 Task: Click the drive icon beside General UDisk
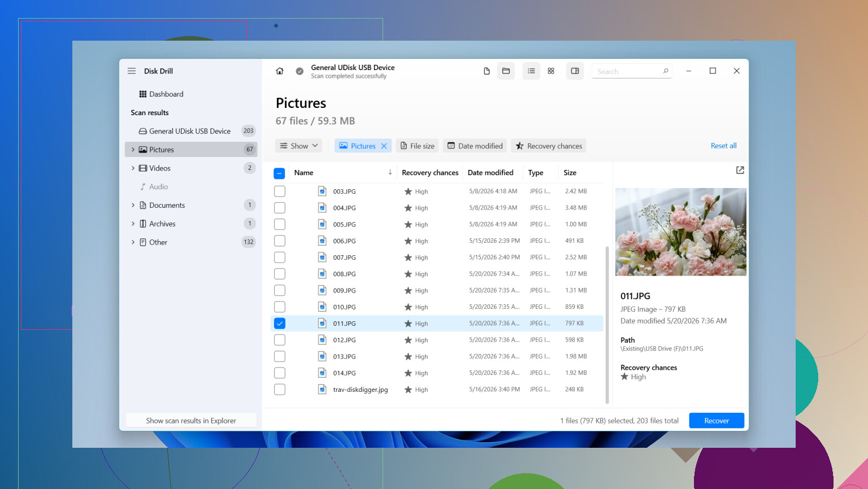pos(143,131)
